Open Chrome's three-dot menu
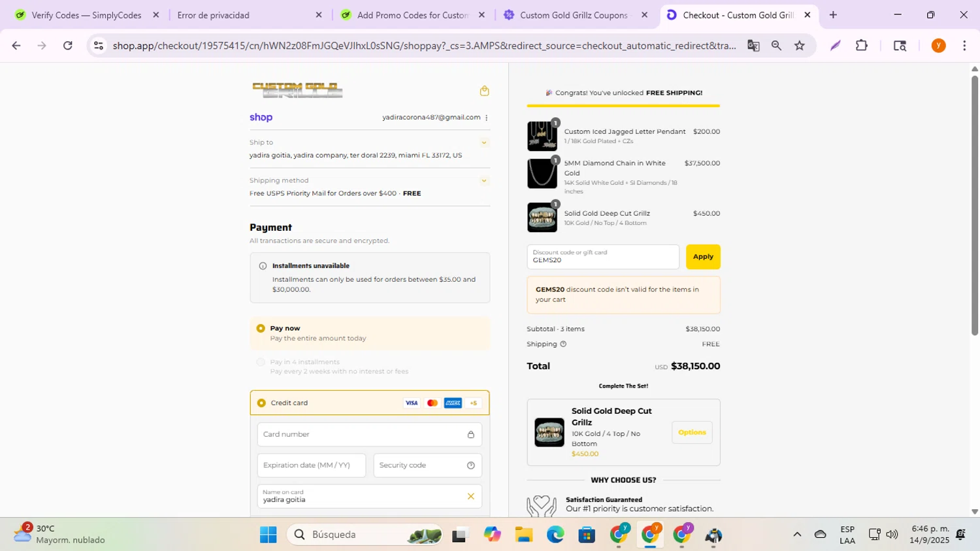Screen dimensions: 980x551 [x=964, y=46]
